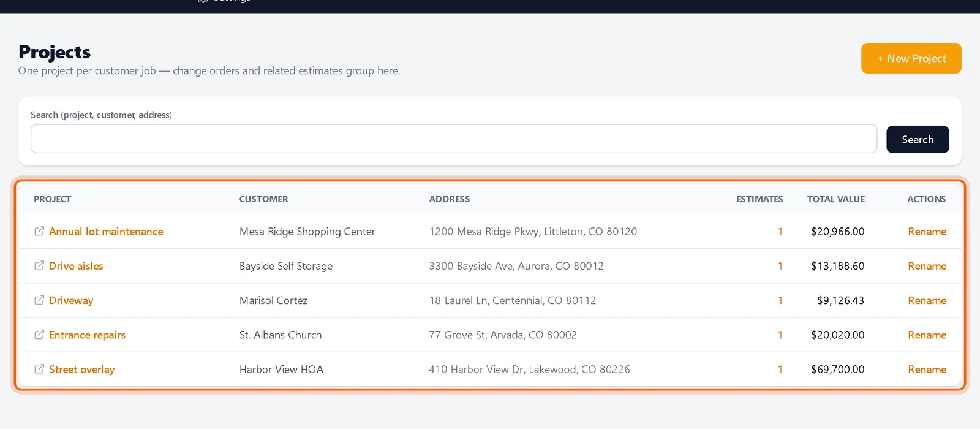Rename the Annual lot maintenance project
Viewport: 980px width, 429px height.
[927, 232]
